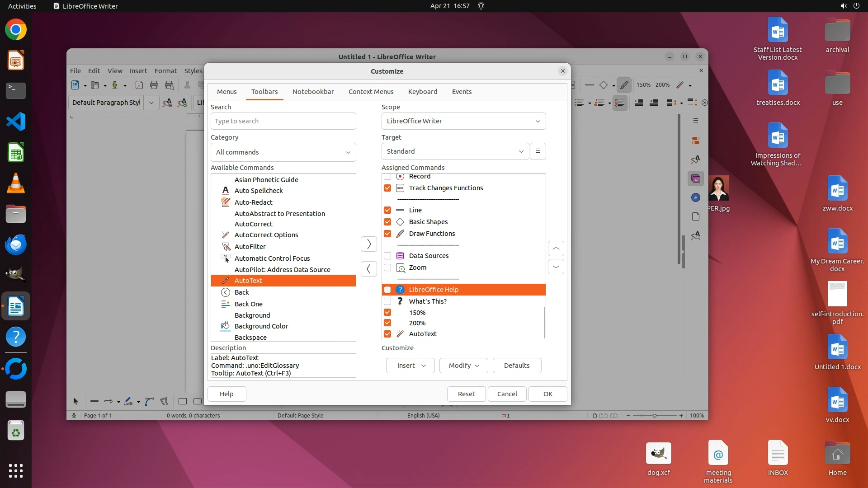Image resolution: width=868 pixels, height=488 pixels.
Task: Click the zoom slider in status bar
Action: [x=654, y=416]
